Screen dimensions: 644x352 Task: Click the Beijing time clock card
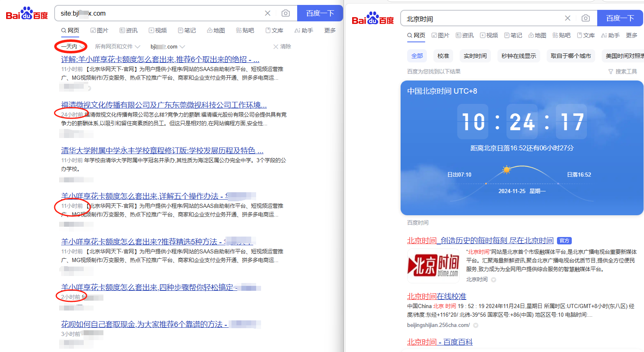522,148
